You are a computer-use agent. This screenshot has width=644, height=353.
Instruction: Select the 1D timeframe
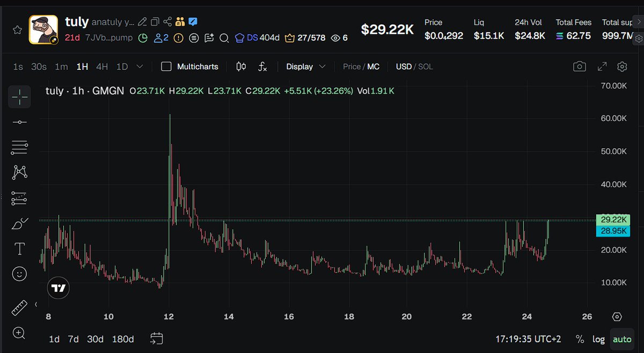point(122,67)
